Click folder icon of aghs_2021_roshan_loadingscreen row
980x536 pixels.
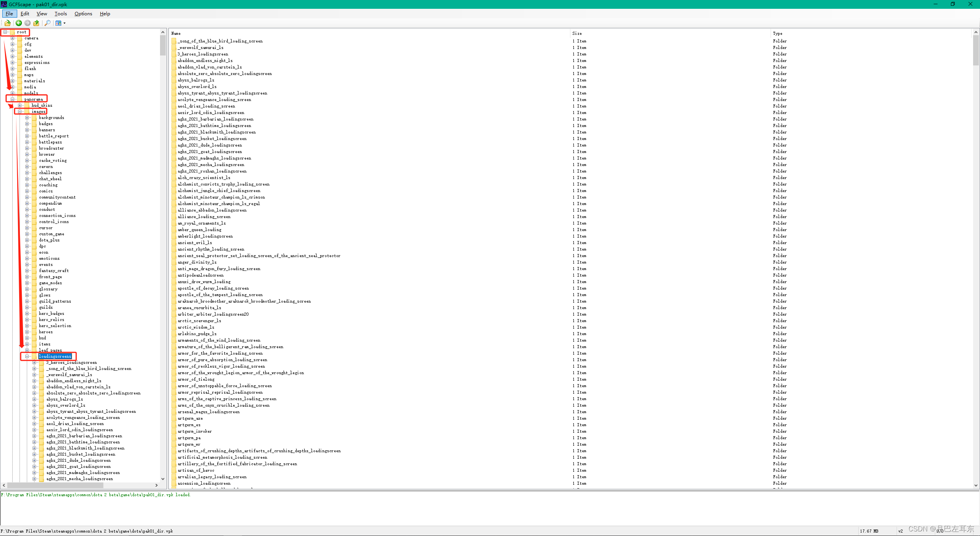[x=174, y=171]
